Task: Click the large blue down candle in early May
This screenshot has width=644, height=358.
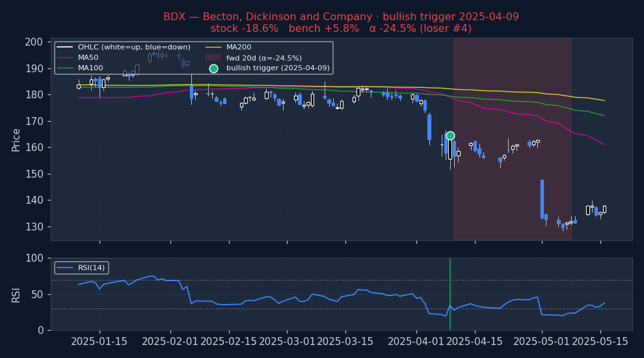Action: 542,199
